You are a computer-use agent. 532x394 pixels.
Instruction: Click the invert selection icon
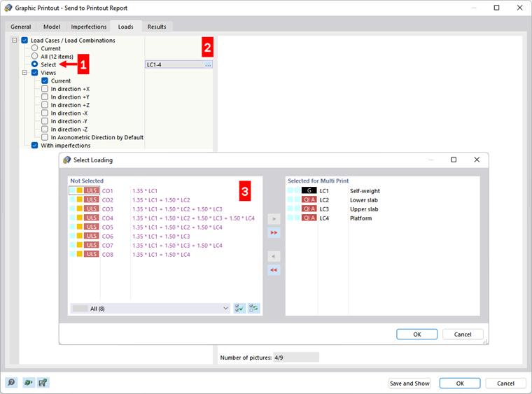click(x=254, y=308)
